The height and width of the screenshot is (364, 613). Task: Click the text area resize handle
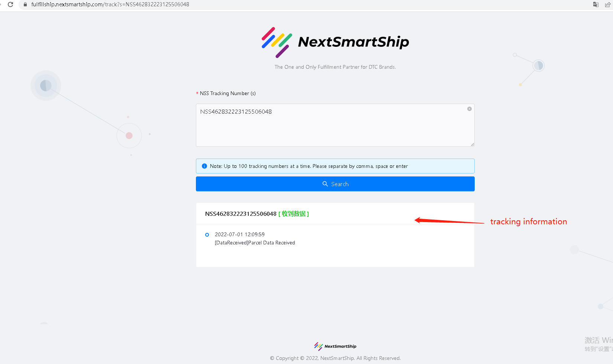coord(472,144)
